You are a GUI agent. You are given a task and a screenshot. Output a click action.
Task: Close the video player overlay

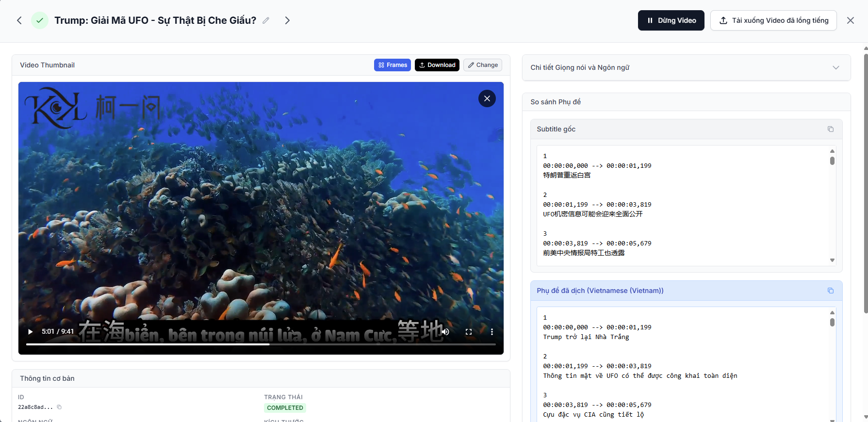click(487, 98)
